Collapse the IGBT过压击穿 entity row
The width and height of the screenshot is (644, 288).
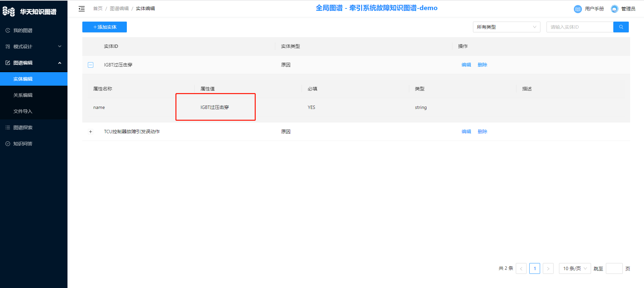pyautogui.click(x=90, y=65)
